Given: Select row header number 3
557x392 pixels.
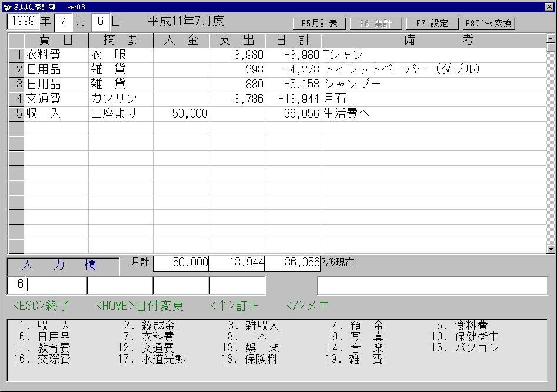Looking at the screenshot, I should coord(16,85).
